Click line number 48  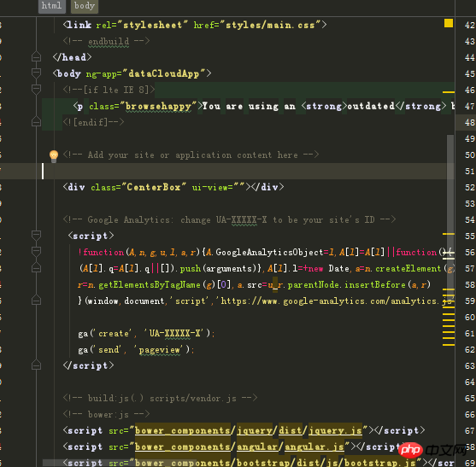[x=469, y=122]
